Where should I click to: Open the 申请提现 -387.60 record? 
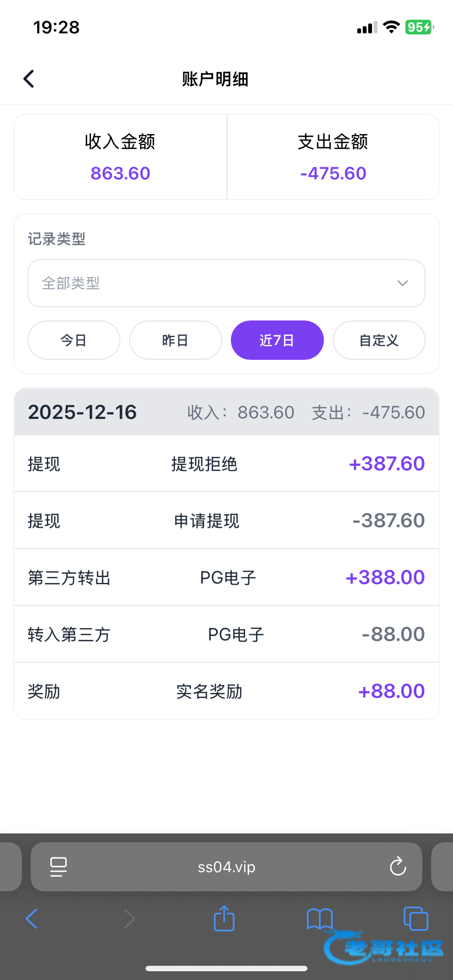(x=226, y=521)
